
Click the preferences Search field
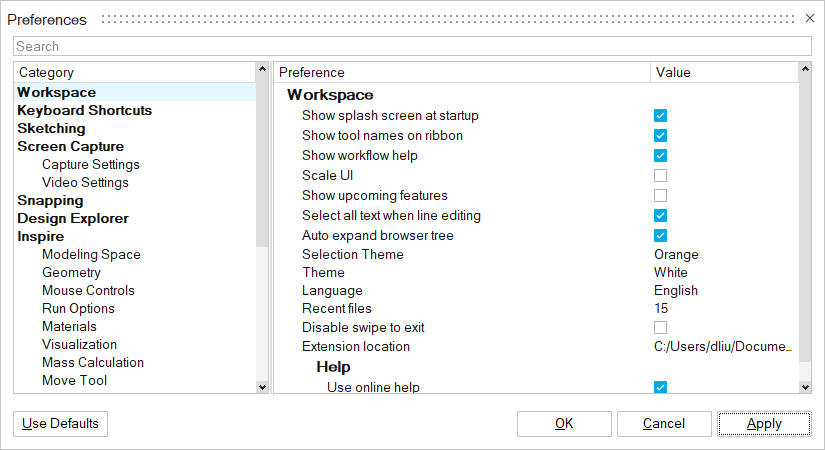point(412,47)
